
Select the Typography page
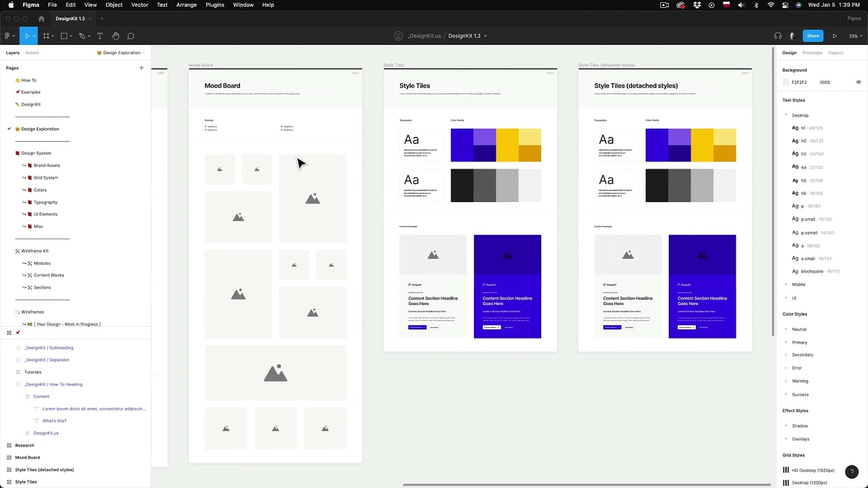coord(45,202)
